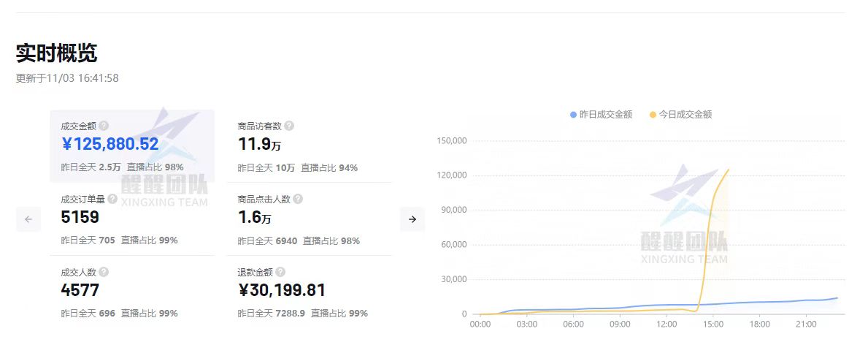Toggle 今日成交金额 legend series
Image resolution: width=868 pixels, height=364 pixels.
click(x=681, y=115)
